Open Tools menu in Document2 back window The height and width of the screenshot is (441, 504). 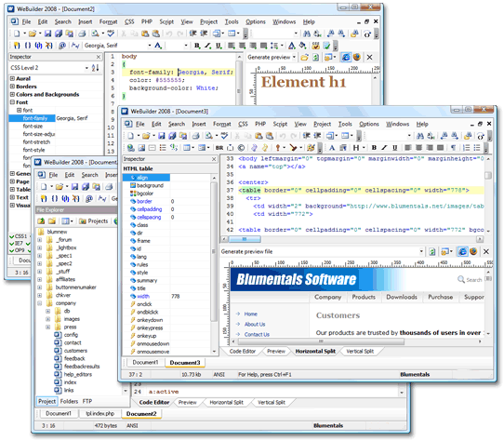232,22
